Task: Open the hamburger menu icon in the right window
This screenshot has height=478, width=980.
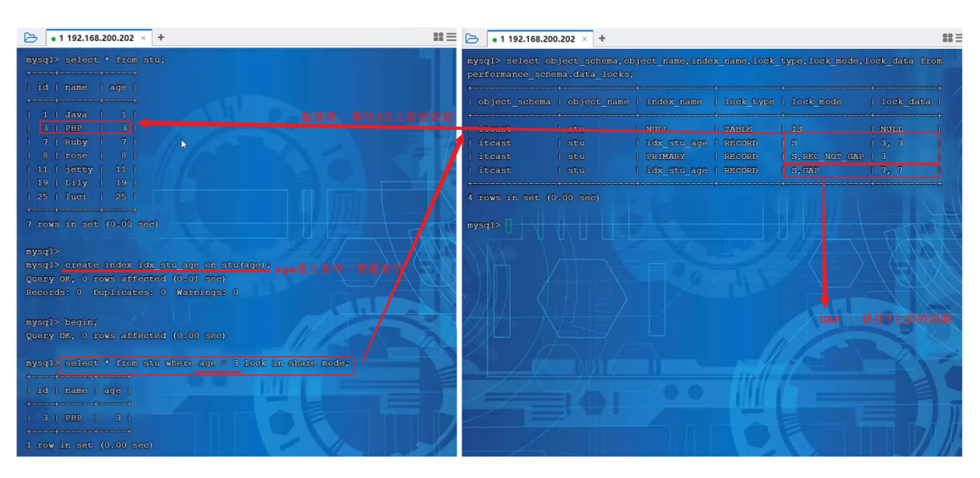Action: click(958, 37)
